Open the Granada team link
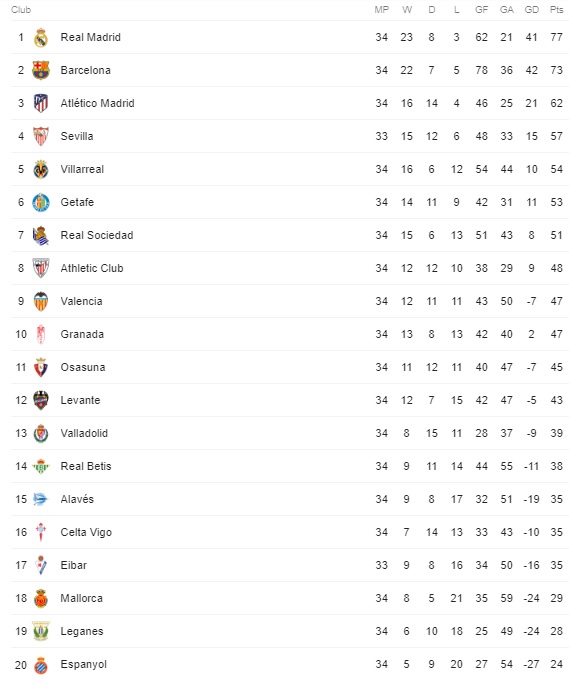The image size is (572, 687). coord(82,334)
